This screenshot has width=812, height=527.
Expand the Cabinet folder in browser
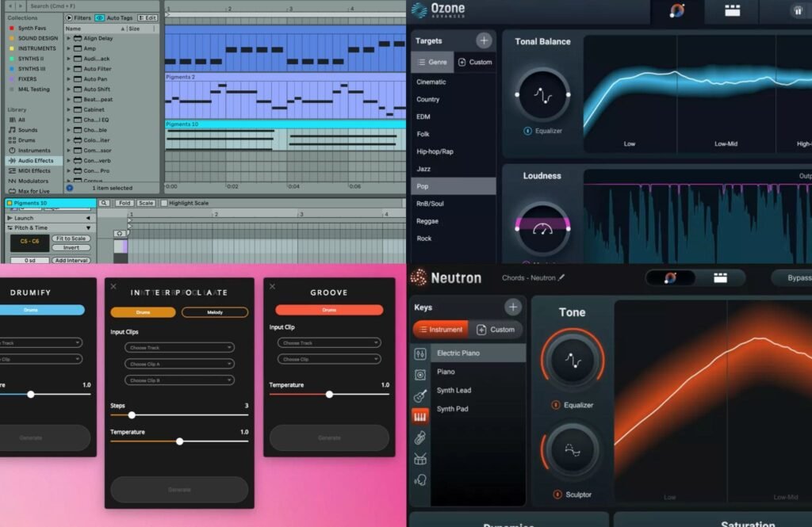coord(68,109)
